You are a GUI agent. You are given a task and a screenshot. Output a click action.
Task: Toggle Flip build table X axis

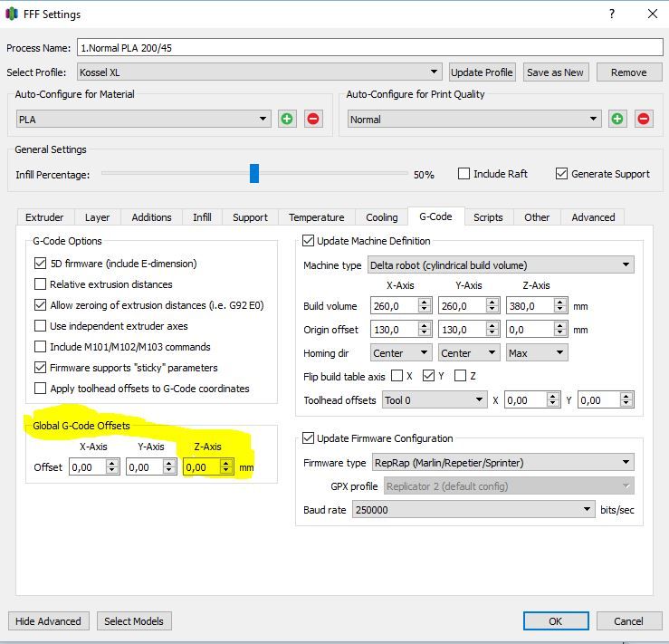397,376
